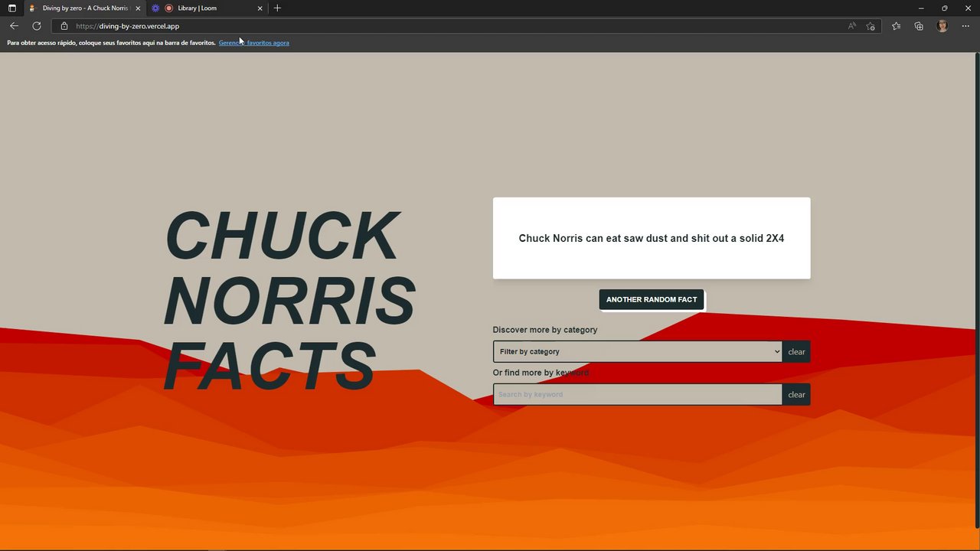Add this page to favorites star

coord(871,26)
